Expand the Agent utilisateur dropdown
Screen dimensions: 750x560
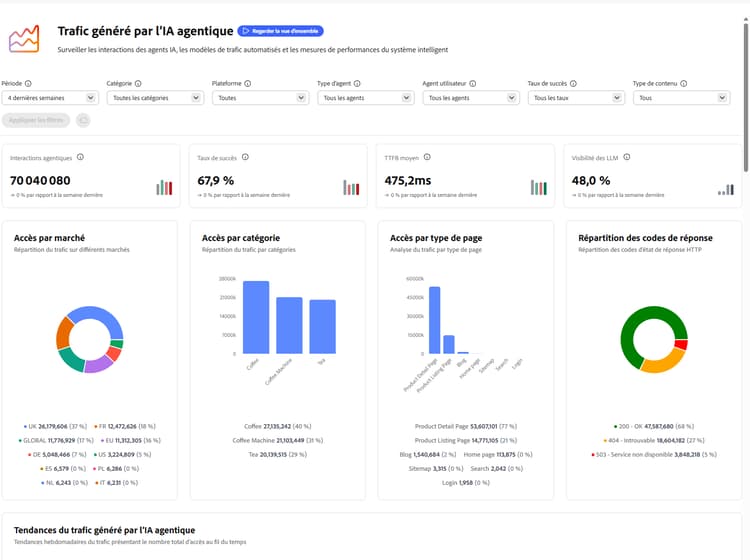tap(471, 98)
